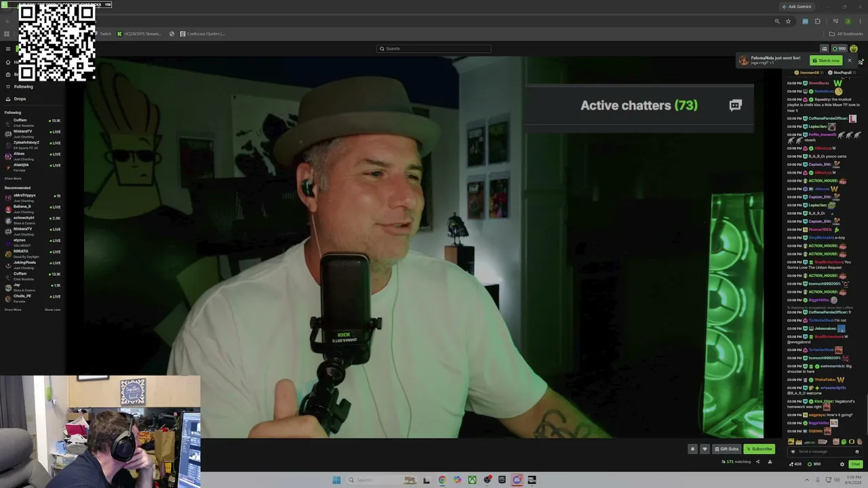Viewport: 868px width, 488px height.
Task: Bookmark this page with the star icon
Action: coord(788,21)
